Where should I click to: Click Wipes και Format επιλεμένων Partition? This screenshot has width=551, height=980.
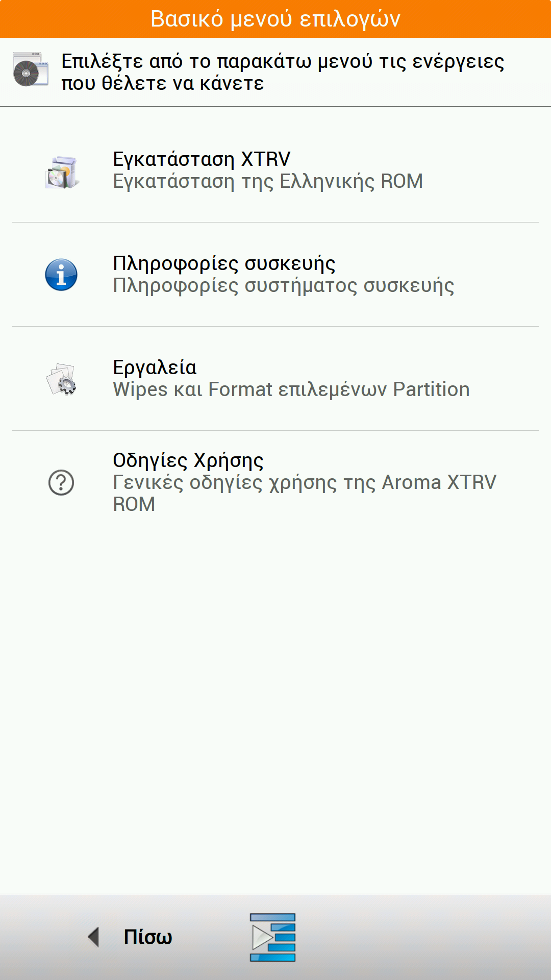(x=291, y=389)
